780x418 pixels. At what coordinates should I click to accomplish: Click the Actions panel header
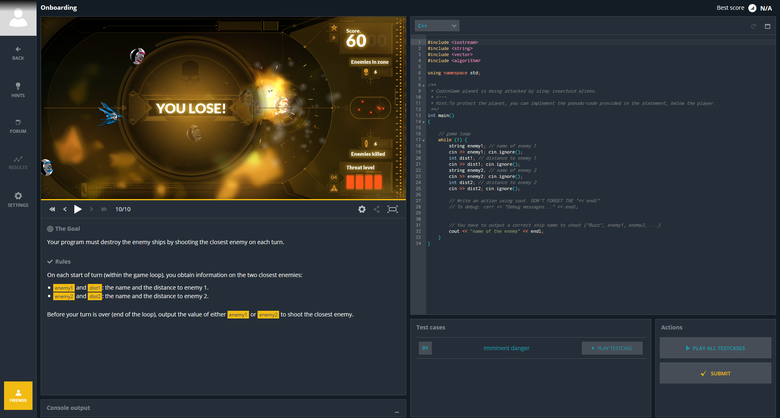point(672,327)
